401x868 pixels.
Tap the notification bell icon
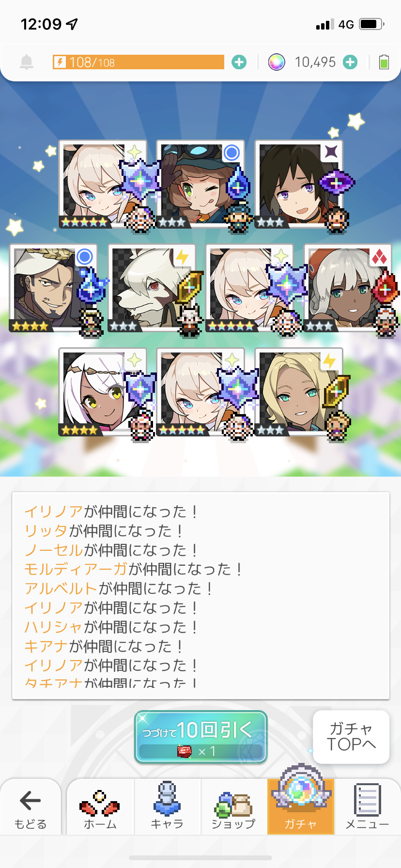(x=27, y=62)
